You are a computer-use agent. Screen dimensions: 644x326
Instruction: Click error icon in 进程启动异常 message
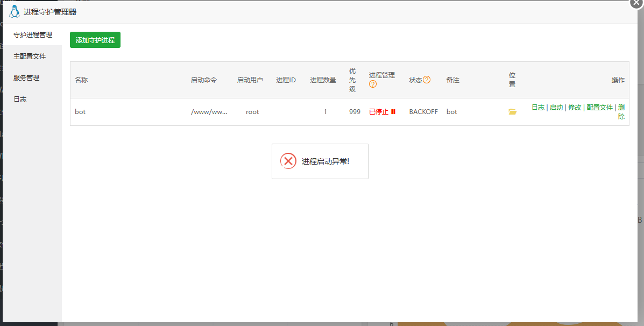(288, 161)
